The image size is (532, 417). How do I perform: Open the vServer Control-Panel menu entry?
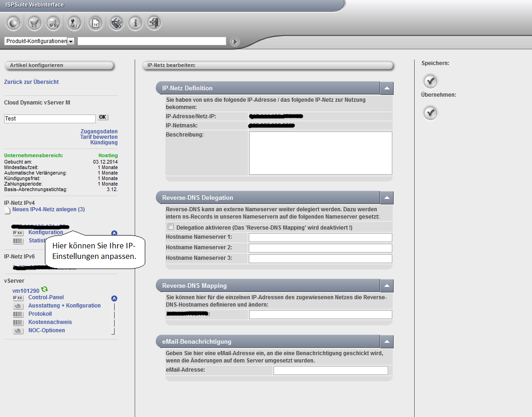[x=46, y=297]
